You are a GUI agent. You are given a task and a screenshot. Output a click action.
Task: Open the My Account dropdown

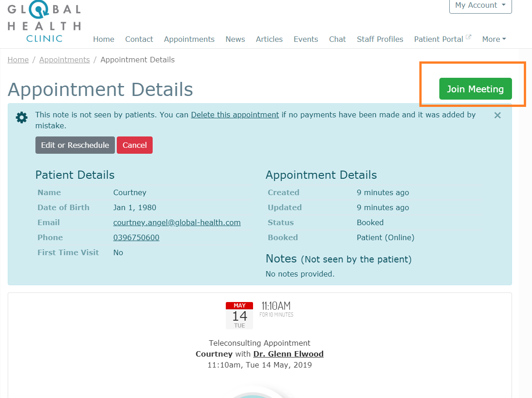click(x=480, y=5)
